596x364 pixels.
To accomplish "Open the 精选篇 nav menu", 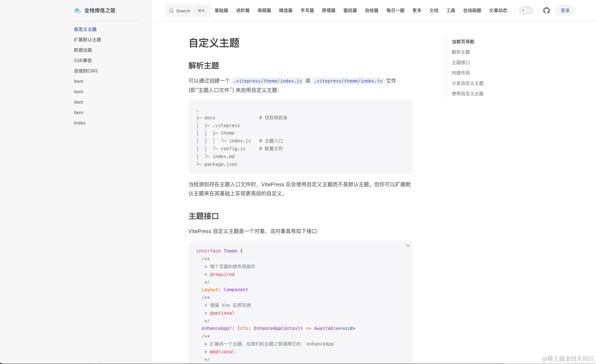I will click(x=286, y=10).
